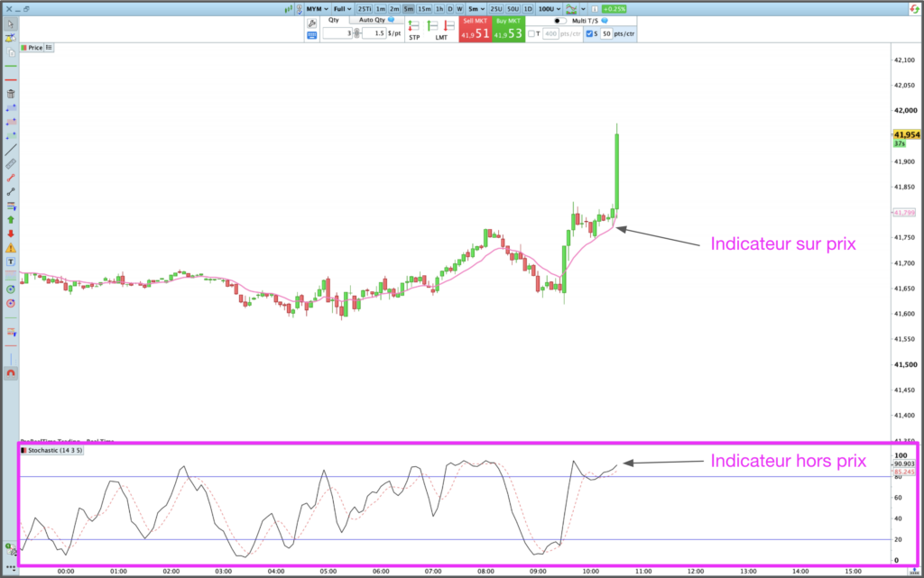Click the blue keyboard shortcut icon
Viewport: 924px width, 578px height.
click(312, 35)
